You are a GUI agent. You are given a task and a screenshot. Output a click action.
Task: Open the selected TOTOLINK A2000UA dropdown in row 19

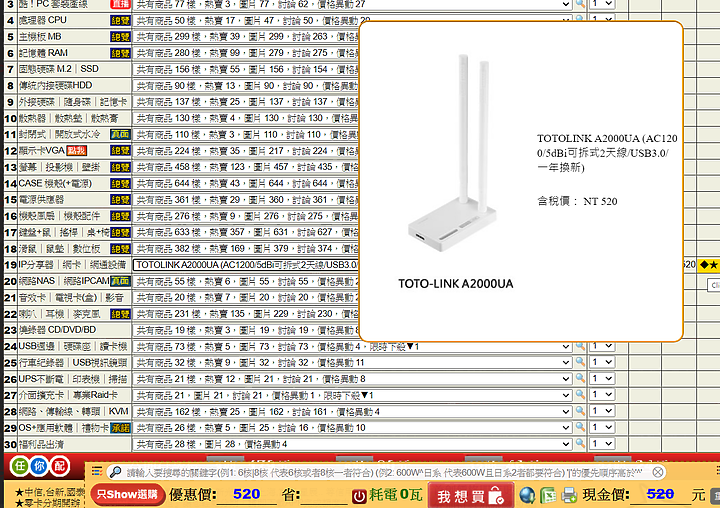point(246,265)
